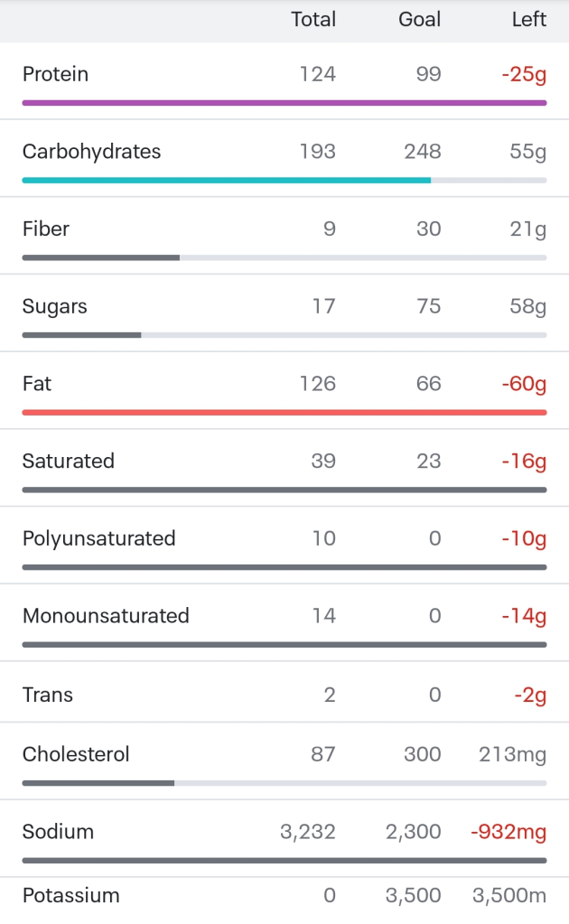Image resolution: width=569 pixels, height=924 pixels.
Task: Open the Fiber row label
Action: [45, 229]
